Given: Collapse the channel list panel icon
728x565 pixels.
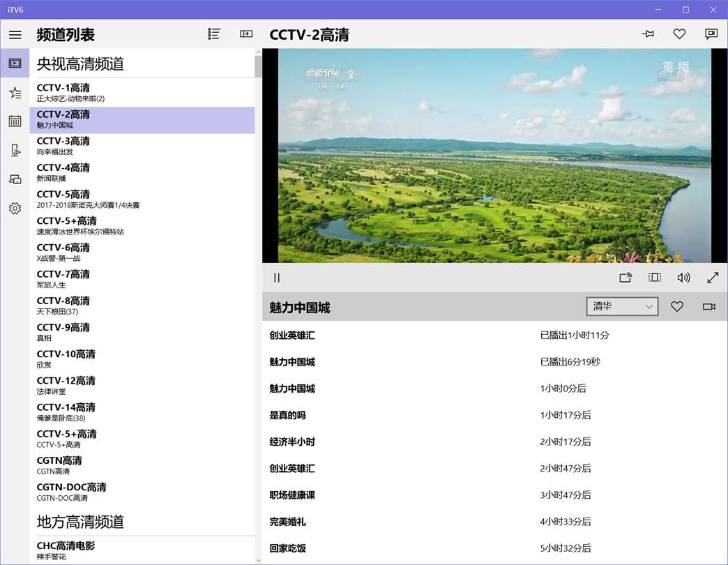Looking at the screenshot, I should pos(246,34).
